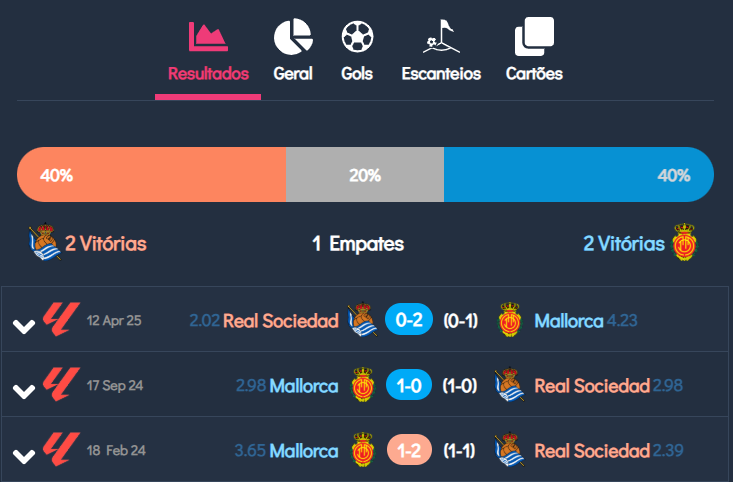Image resolution: width=733 pixels, height=482 pixels.
Task: Click the Resultados chart icon
Action: point(208,36)
